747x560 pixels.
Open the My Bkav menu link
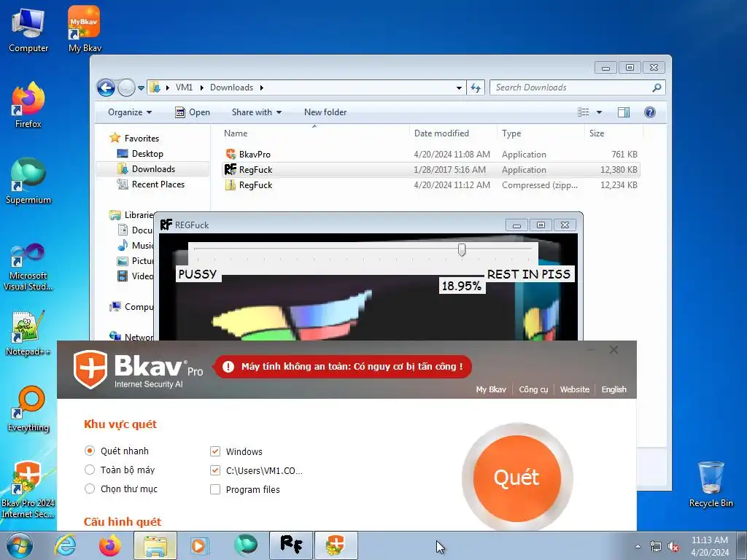491,389
